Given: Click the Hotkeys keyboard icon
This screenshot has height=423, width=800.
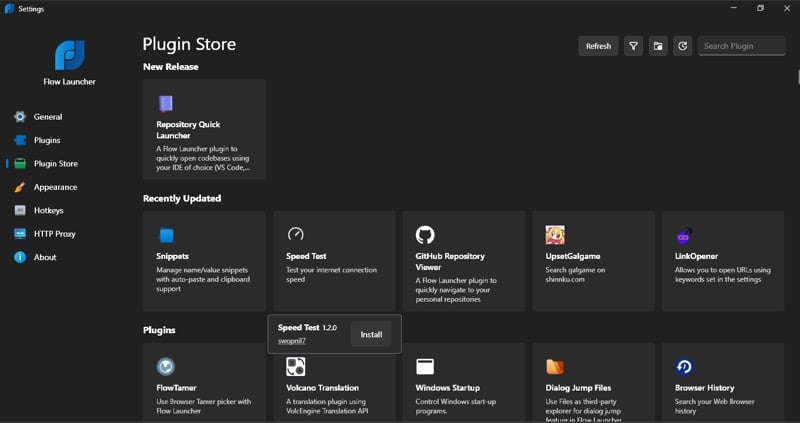Looking at the screenshot, I should click(x=20, y=211).
